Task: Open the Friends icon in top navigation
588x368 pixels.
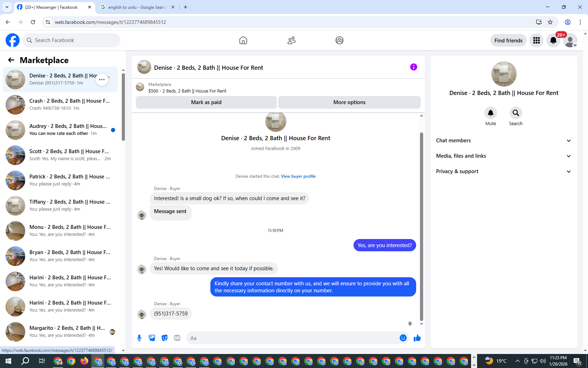Action: pyautogui.click(x=292, y=40)
